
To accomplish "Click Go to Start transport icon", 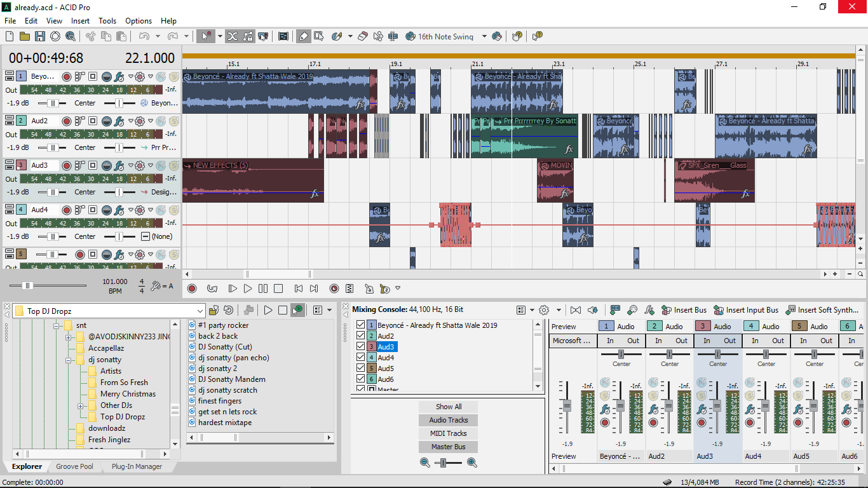I will coord(299,288).
